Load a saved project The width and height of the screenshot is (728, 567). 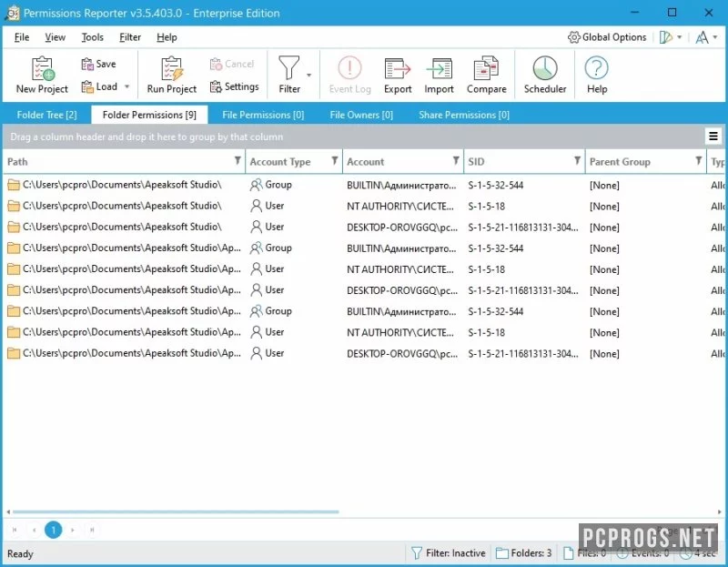pos(99,86)
